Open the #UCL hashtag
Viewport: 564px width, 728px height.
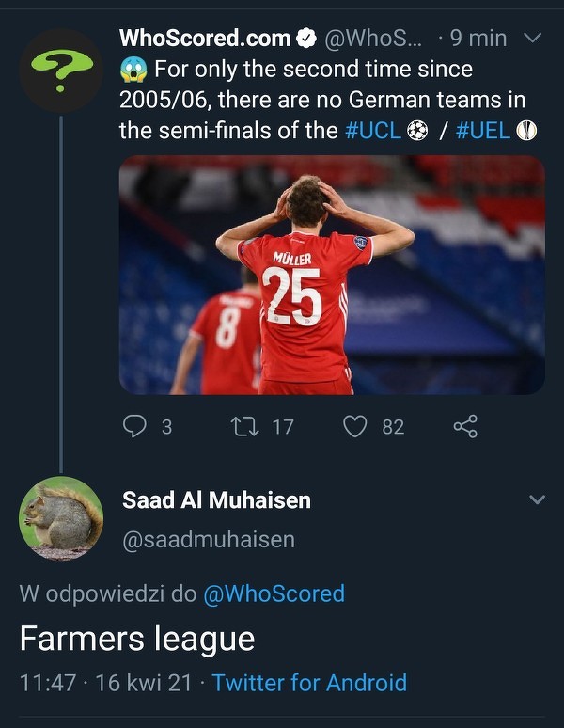point(374,130)
